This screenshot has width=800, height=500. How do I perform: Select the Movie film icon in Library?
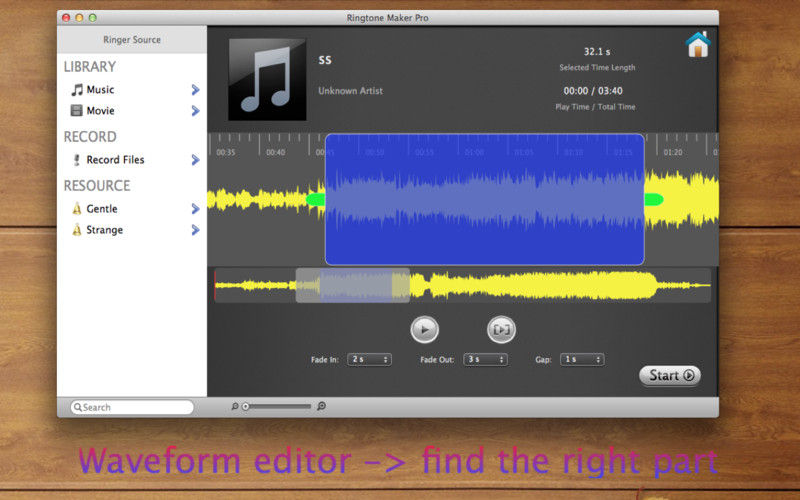point(77,110)
